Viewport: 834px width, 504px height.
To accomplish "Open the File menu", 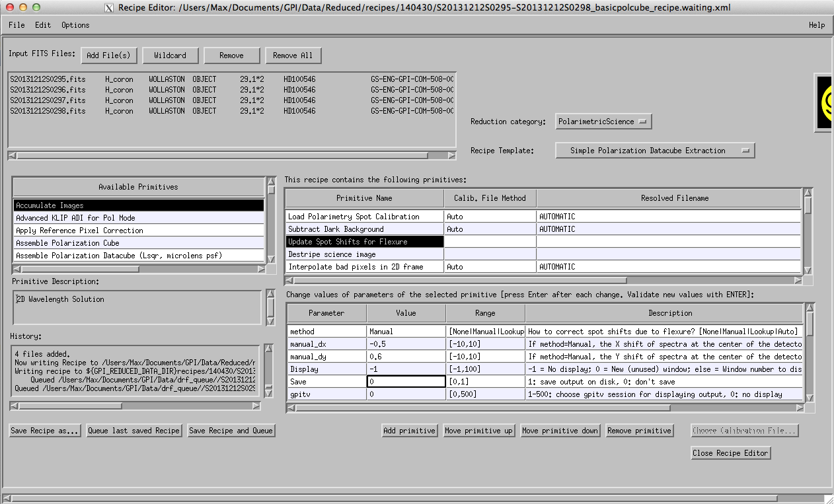I will 17,25.
